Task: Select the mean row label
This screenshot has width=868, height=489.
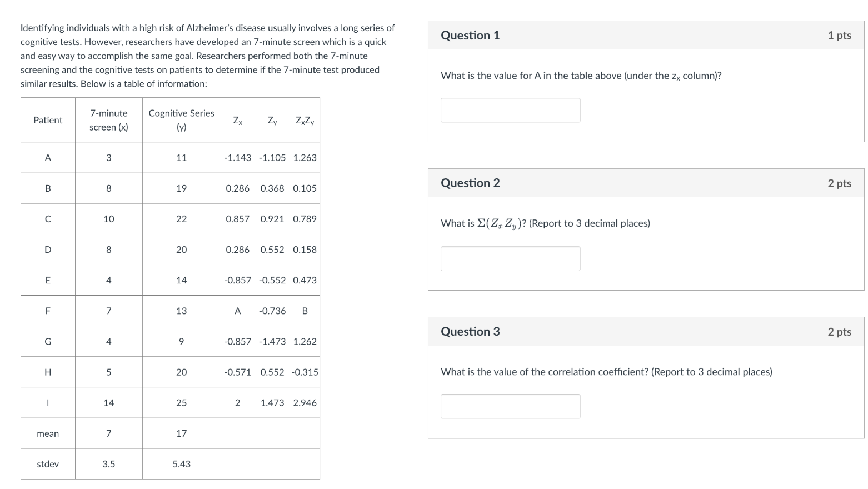Action: tap(47, 433)
